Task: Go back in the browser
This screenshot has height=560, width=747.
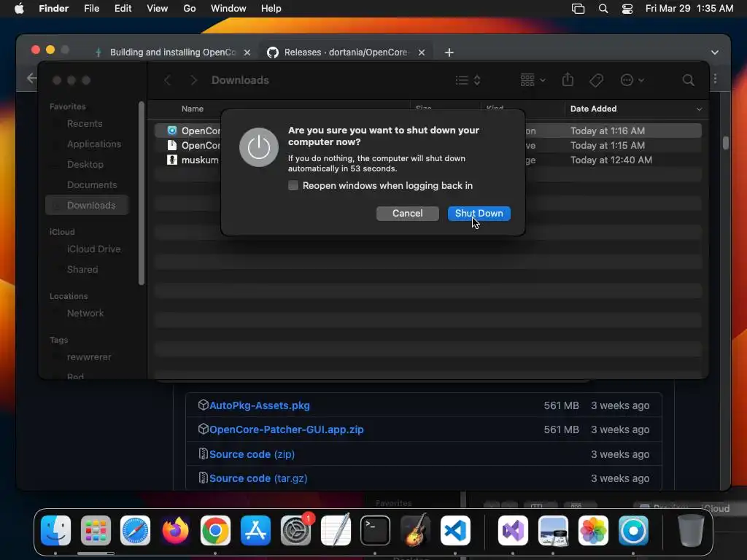Action: [x=31, y=78]
